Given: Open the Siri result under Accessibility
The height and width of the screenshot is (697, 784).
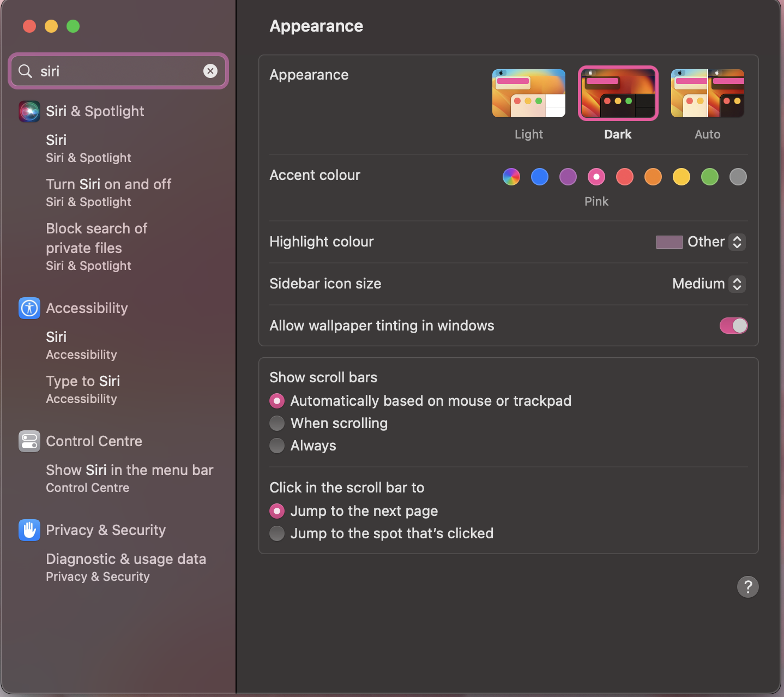Looking at the screenshot, I should pyautogui.click(x=82, y=345).
